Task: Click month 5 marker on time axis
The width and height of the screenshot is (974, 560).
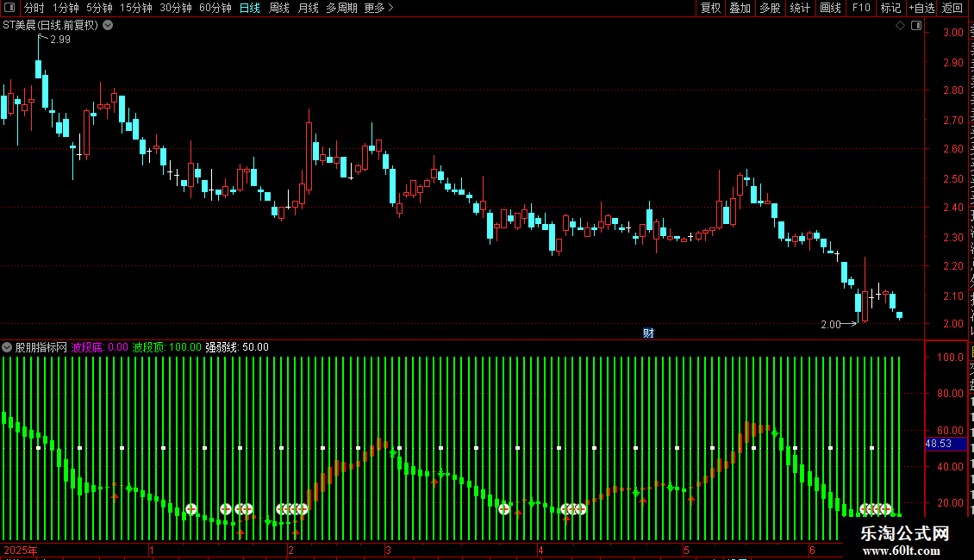Action: (686, 550)
